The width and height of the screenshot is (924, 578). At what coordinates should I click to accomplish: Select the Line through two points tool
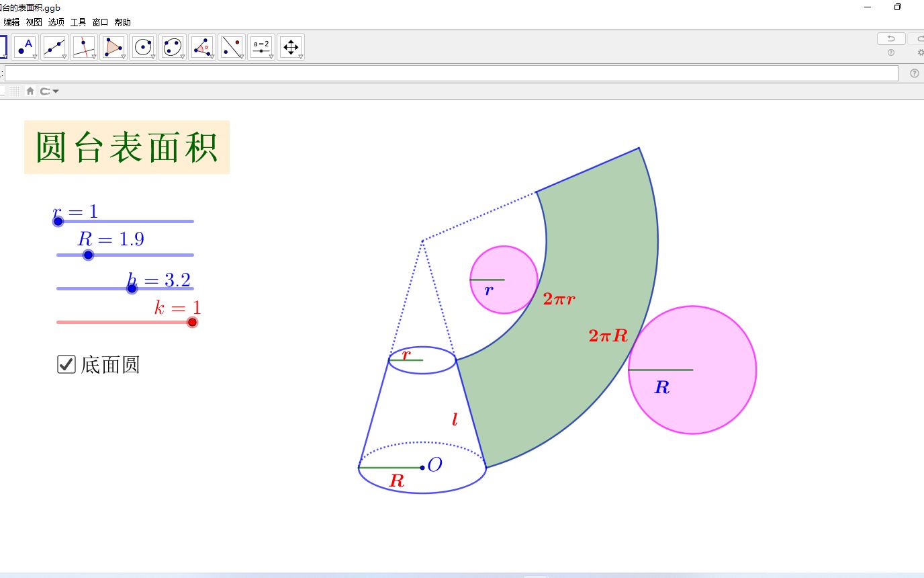(x=54, y=47)
